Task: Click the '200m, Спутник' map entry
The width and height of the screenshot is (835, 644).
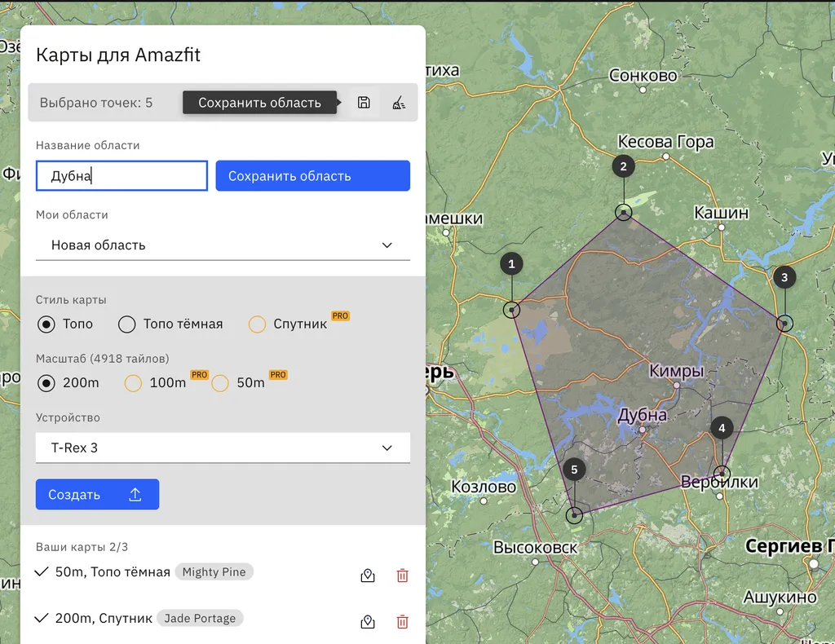Action: click(x=104, y=618)
